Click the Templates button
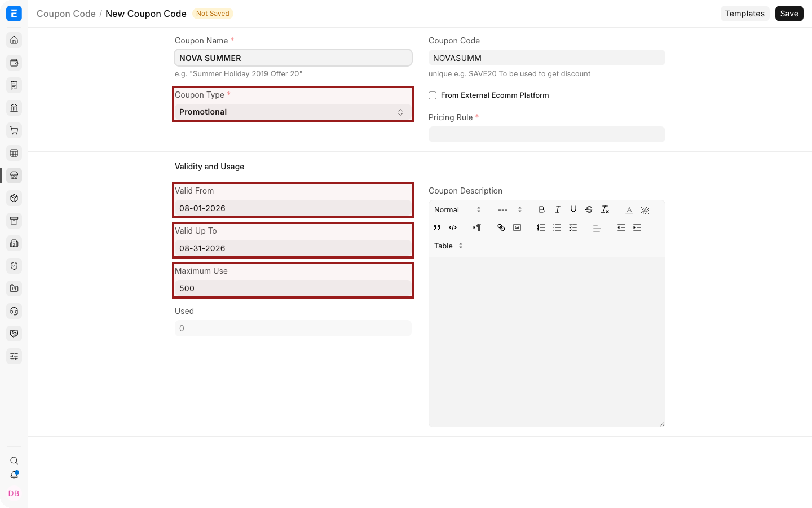This screenshot has width=812, height=508. pos(744,14)
